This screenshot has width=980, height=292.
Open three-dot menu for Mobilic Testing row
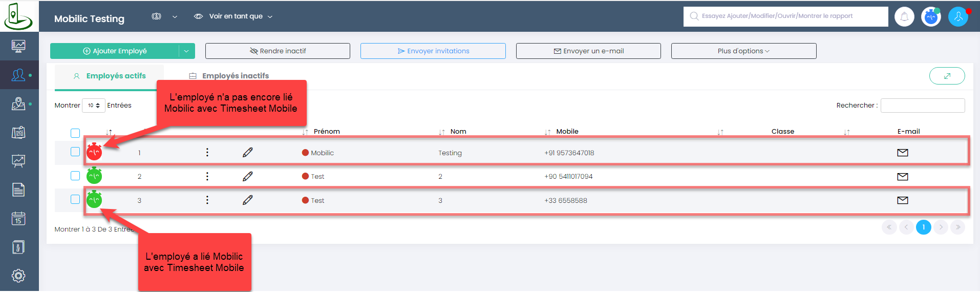click(x=207, y=152)
